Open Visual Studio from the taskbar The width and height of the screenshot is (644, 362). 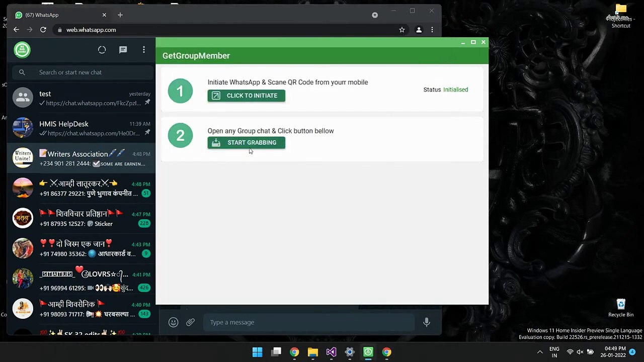(x=331, y=352)
